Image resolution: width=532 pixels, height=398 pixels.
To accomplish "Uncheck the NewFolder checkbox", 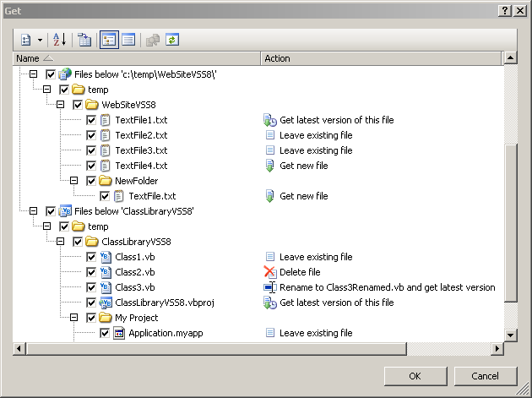I will 91,181.
